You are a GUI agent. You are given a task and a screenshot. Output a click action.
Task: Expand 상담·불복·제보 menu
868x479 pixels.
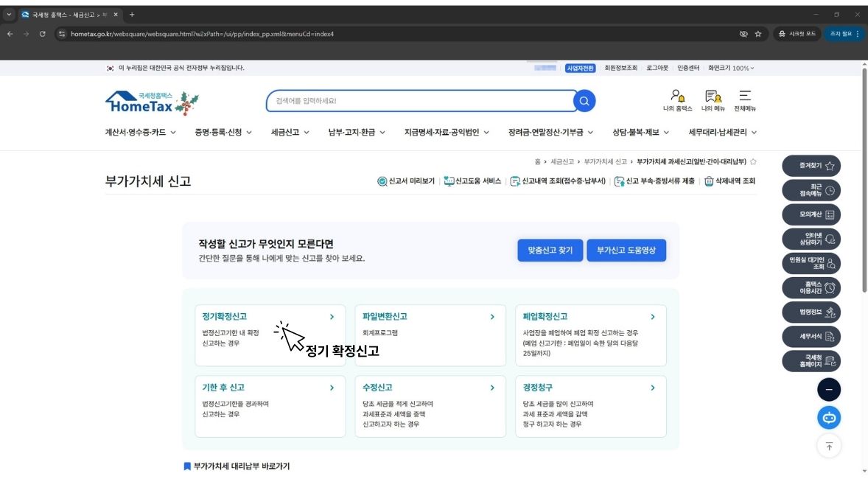640,133
